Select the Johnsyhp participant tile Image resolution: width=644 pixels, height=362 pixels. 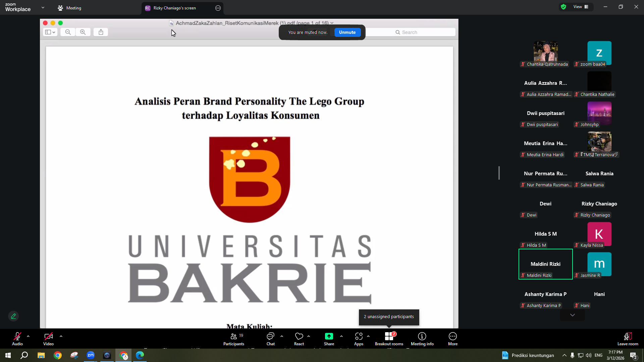[x=599, y=113]
